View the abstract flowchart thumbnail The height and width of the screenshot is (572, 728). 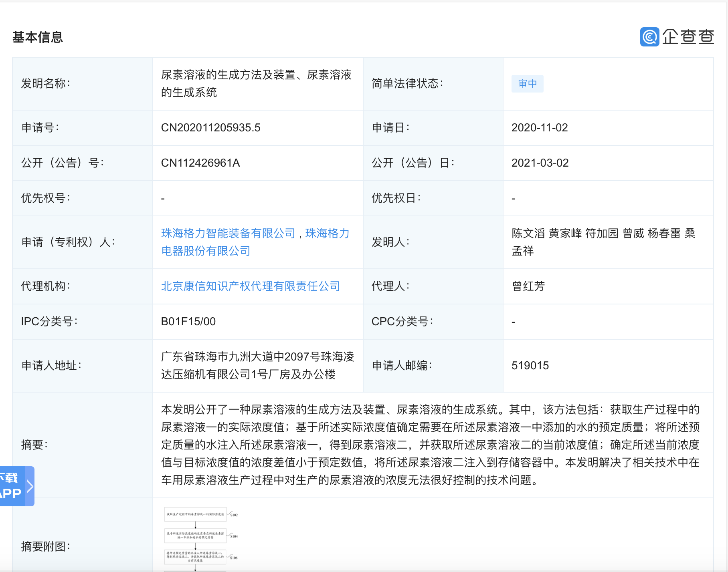point(202,539)
